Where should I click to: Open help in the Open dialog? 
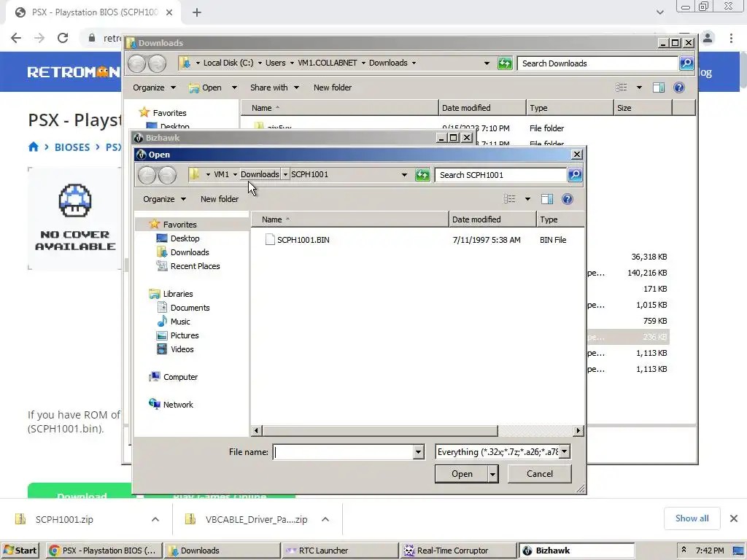point(567,199)
